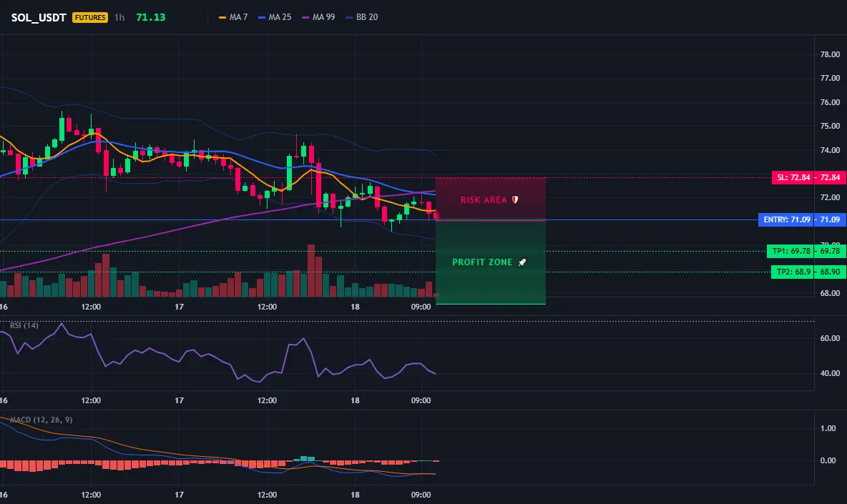Toggle the BB 20 legend entry

(x=362, y=17)
